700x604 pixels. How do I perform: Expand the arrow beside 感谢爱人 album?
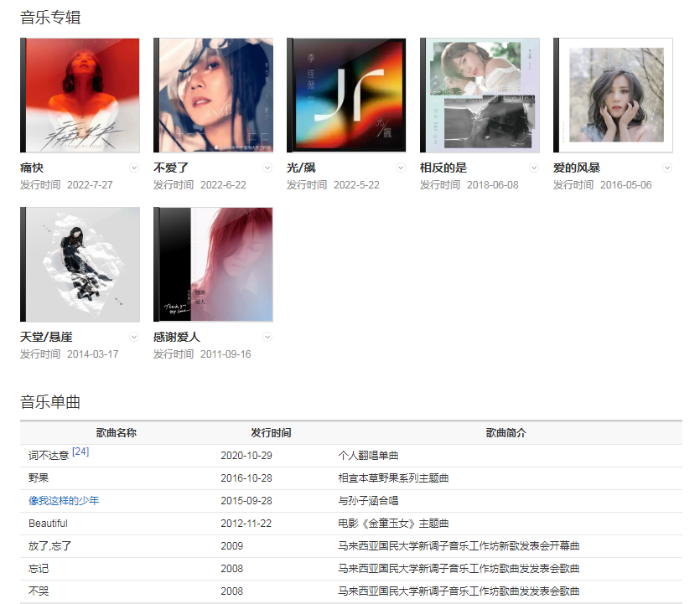pyautogui.click(x=267, y=337)
